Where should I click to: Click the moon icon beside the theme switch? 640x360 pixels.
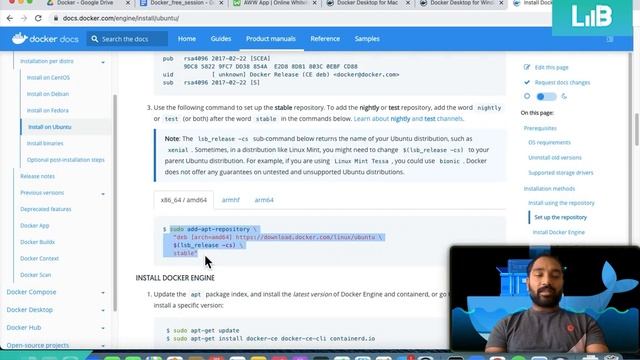[x=564, y=96]
